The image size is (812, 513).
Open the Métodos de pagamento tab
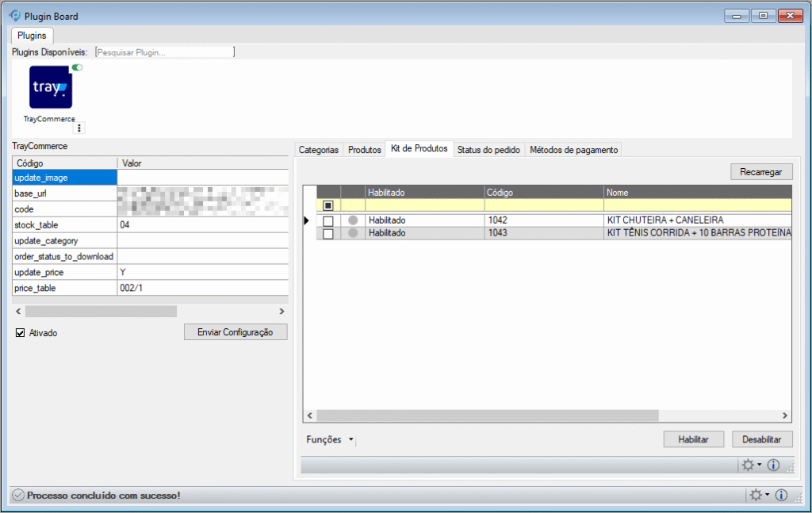point(573,150)
